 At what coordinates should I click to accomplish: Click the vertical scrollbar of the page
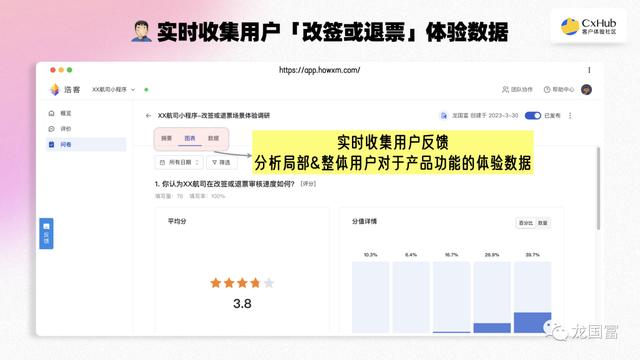(598, 188)
